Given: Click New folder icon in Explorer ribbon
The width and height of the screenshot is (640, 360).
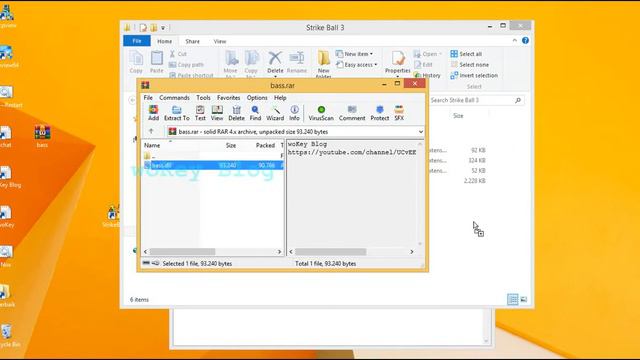Looking at the screenshot, I should pos(324,64).
